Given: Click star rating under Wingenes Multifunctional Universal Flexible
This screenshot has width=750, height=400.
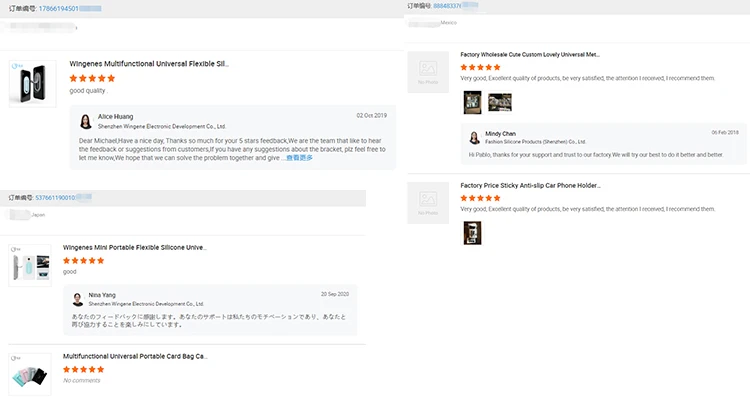Looking at the screenshot, I should pos(92,77).
